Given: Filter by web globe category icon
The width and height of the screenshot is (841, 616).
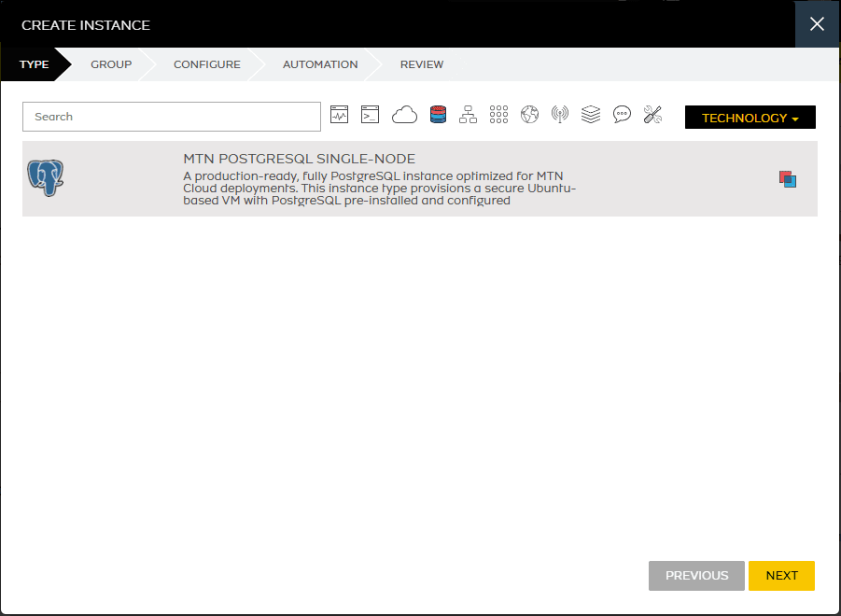Looking at the screenshot, I should point(529,115).
